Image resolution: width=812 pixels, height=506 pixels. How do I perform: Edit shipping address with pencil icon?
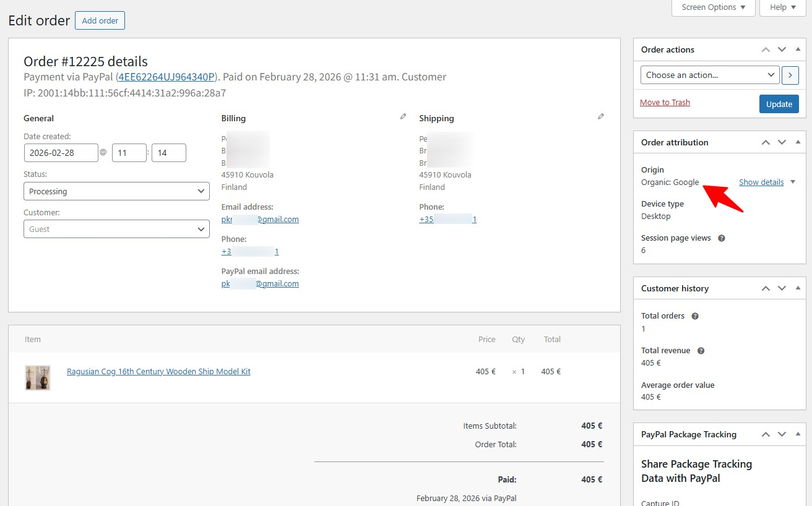[600, 116]
